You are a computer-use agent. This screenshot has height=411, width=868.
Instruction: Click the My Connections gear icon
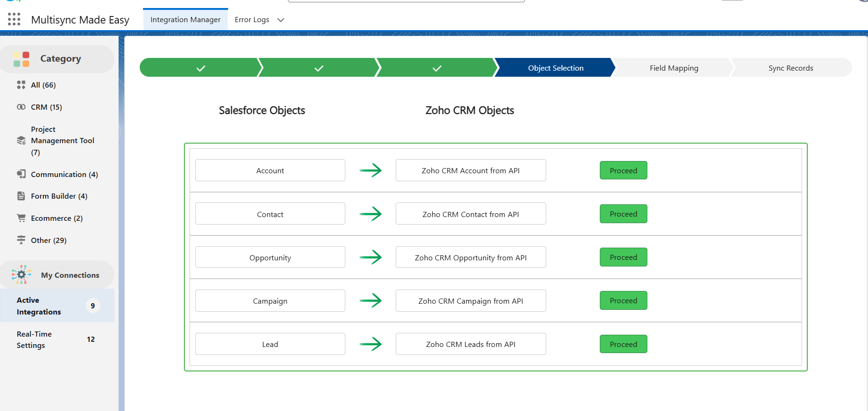21,274
